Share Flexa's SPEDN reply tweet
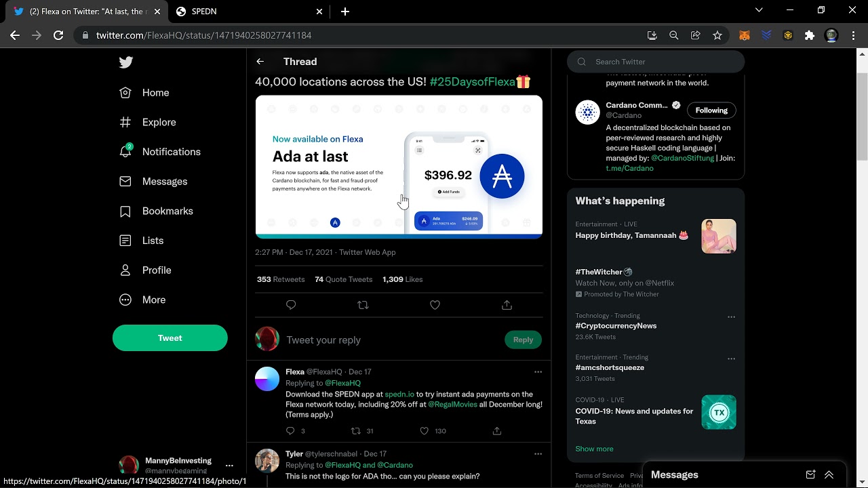868x488 pixels. tap(497, 431)
